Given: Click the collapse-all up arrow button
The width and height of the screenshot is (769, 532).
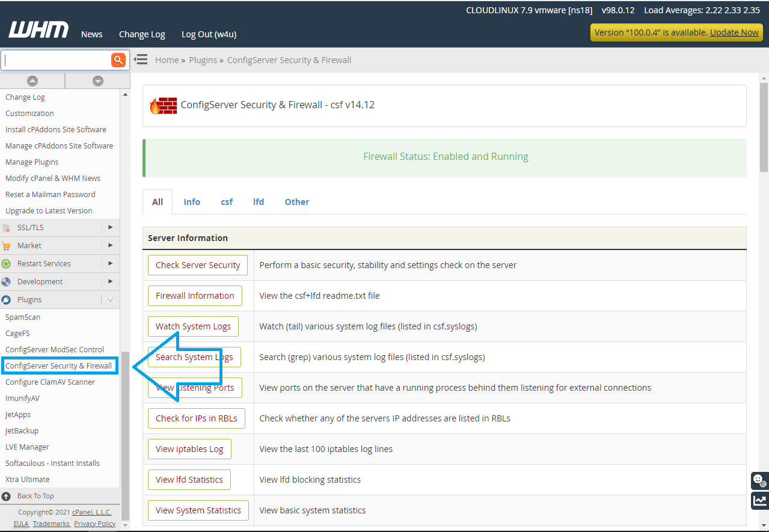Looking at the screenshot, I should (x=32, y=81).
